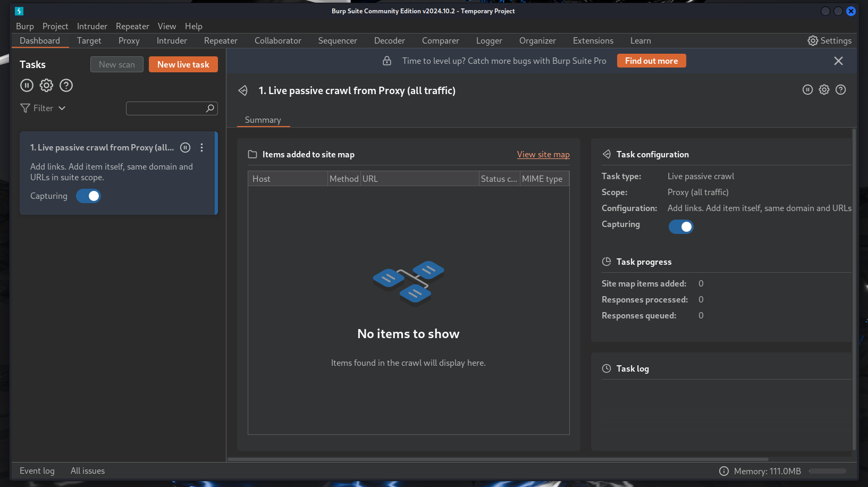
Task: Open gear settings in task detail header
Action: click(x=824, y=90)
